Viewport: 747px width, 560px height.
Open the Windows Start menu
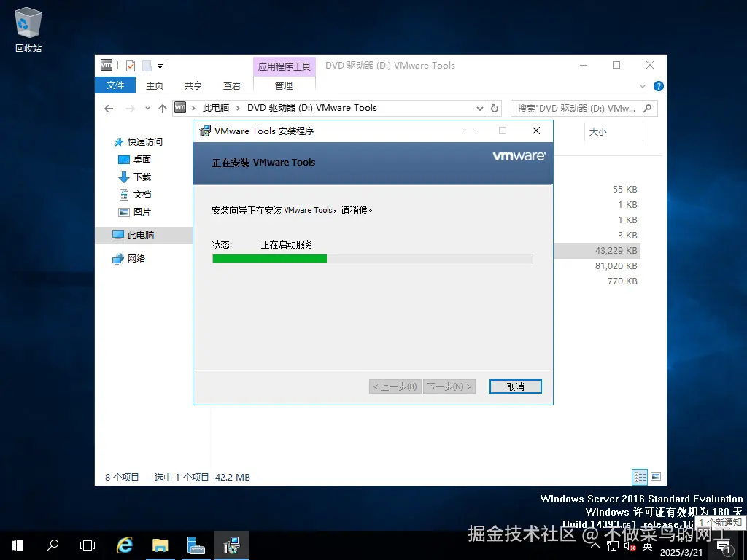point(18,545)
